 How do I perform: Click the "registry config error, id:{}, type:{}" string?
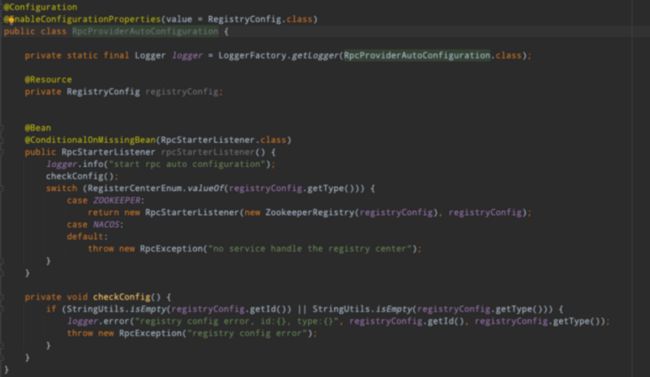[239, 321]
